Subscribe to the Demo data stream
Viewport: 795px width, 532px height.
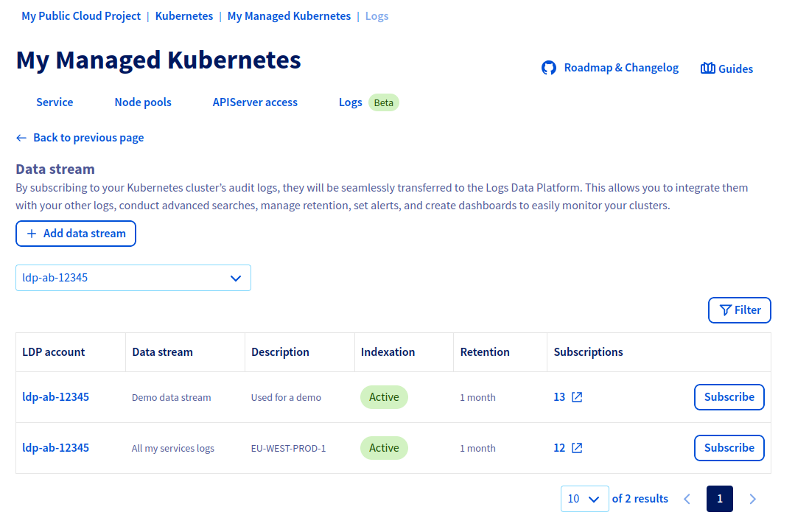(729, 396)
